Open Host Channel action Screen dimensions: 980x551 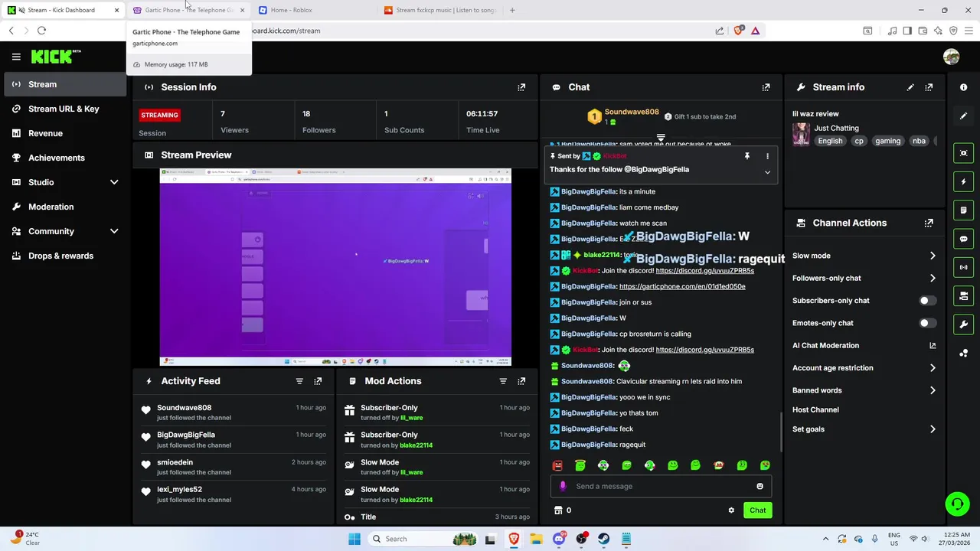coord(815,409)
